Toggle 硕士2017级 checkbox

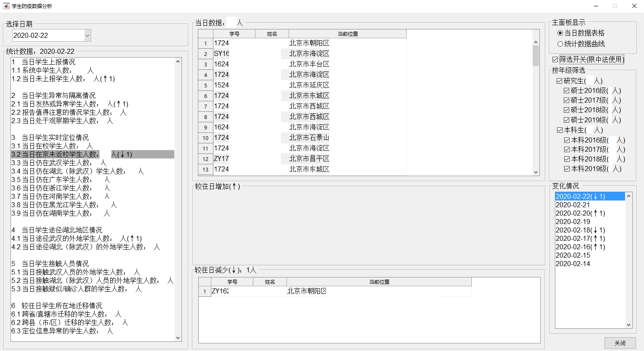tap(566, 100)
